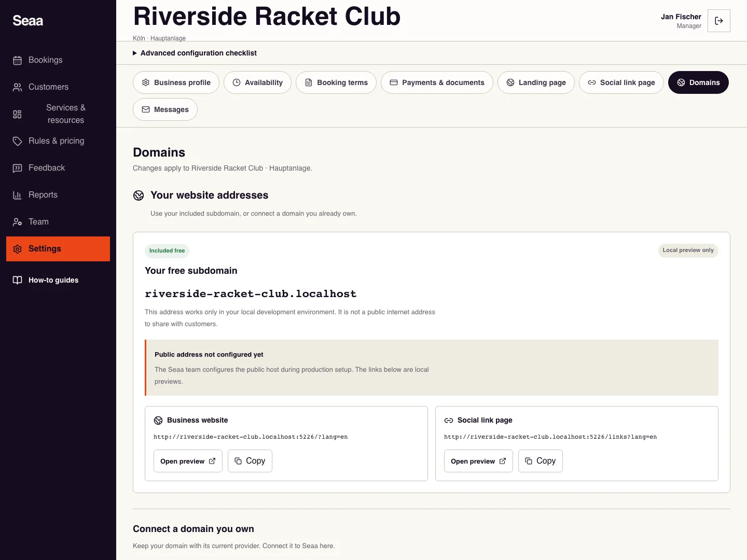Switch to the Business profile tab
Image resolution: width=747 pixels, height=560 pixels.
(x=176, y=82)
